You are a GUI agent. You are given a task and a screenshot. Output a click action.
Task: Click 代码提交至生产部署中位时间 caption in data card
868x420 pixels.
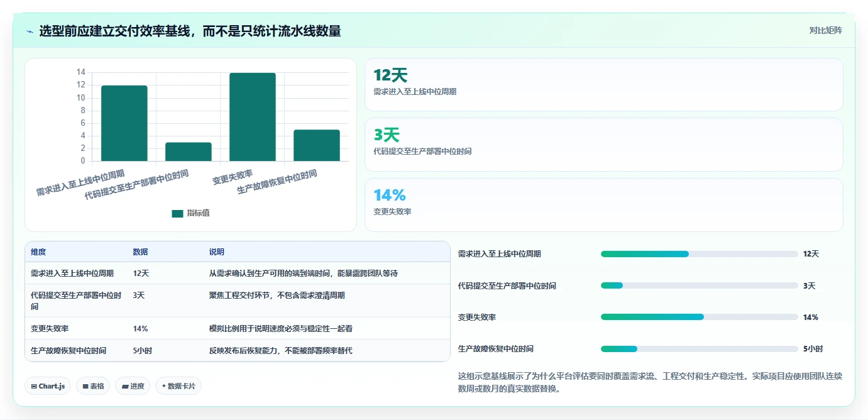pyautogui.click(x=422, y=152)
